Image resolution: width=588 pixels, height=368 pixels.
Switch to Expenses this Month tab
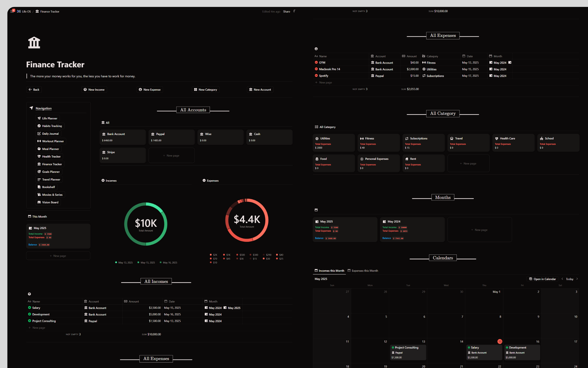coord(363,271)
